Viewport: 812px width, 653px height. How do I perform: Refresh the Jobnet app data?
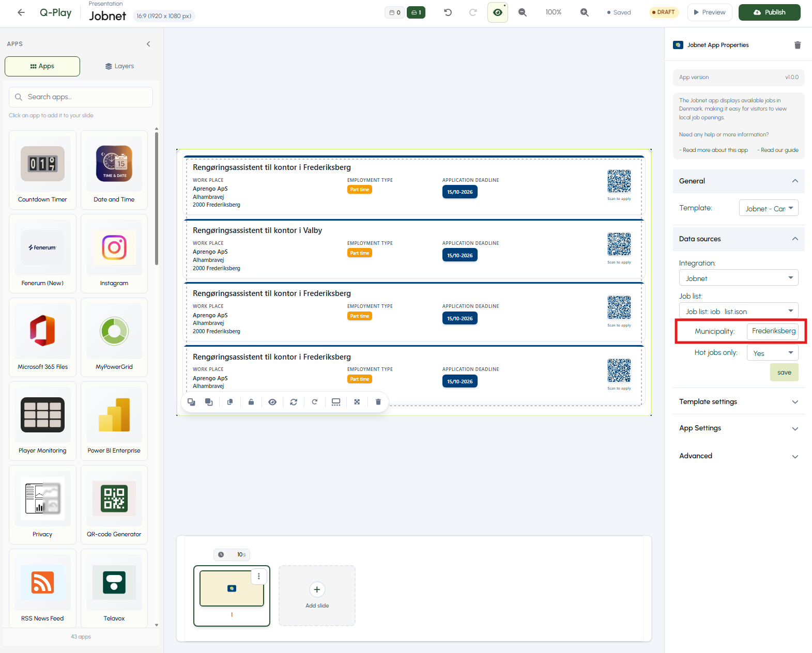point(294,402)
